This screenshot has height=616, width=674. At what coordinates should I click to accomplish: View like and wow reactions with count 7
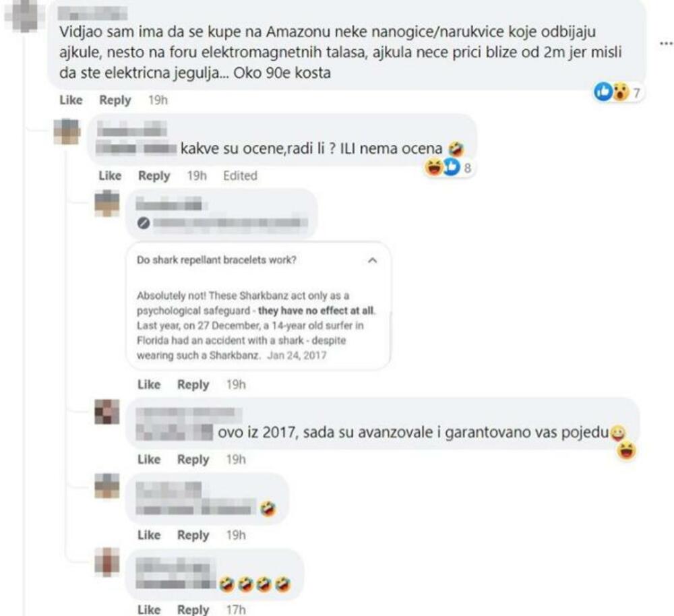coord(617,92)
